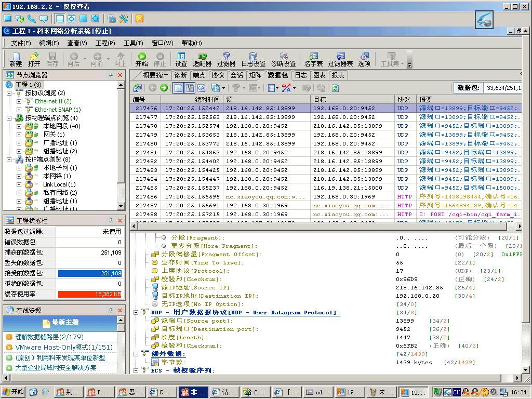Toggle the pin on 在线资源 panel
The image size is (532, 399).
pos(111,310)
